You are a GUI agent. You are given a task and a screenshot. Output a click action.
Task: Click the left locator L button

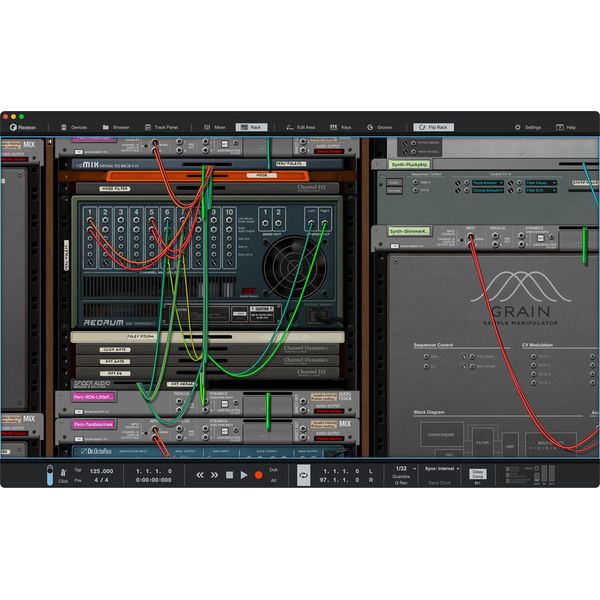pos(371,471)
